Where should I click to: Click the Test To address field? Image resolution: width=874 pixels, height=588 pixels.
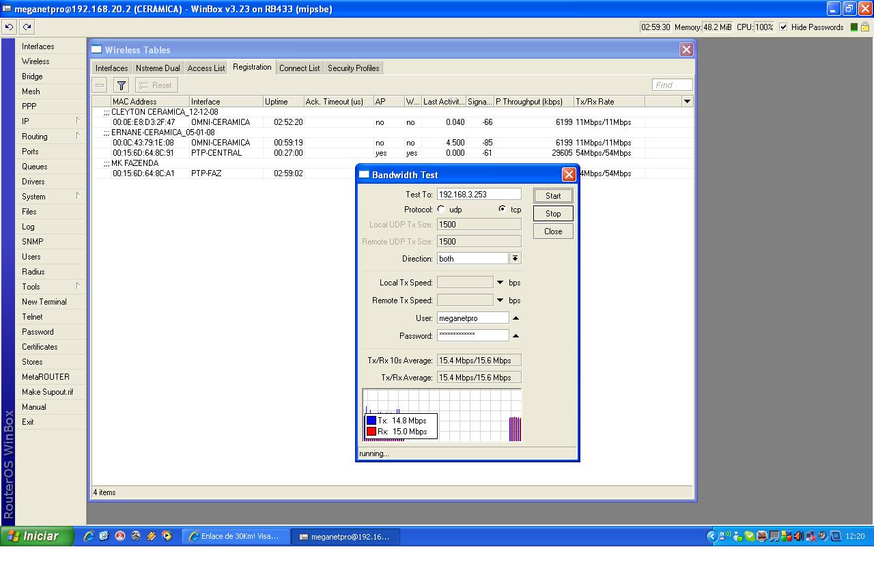pyautogui.click(x=479, y=195)
